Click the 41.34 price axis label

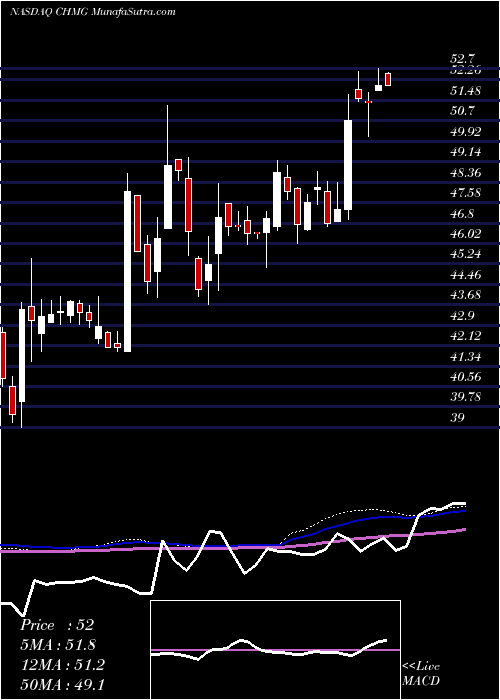click(466, 357)
